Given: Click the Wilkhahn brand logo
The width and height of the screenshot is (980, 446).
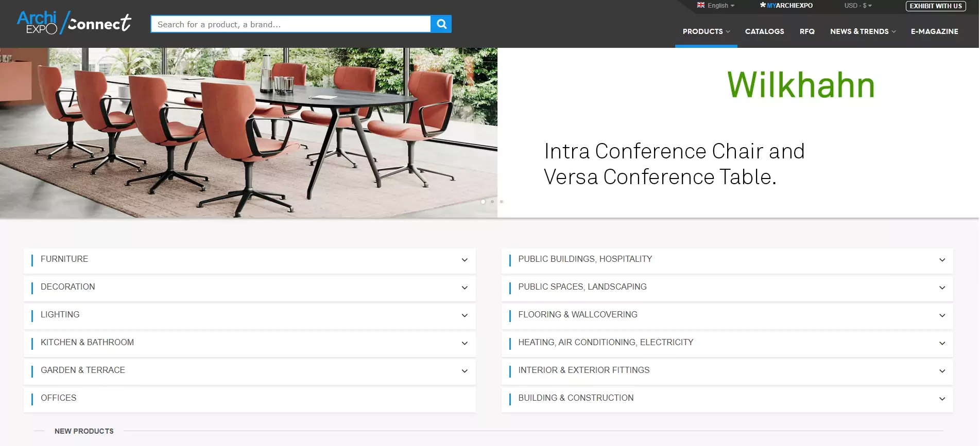Looking at the screenshot, I should click(x=801, y=84).
